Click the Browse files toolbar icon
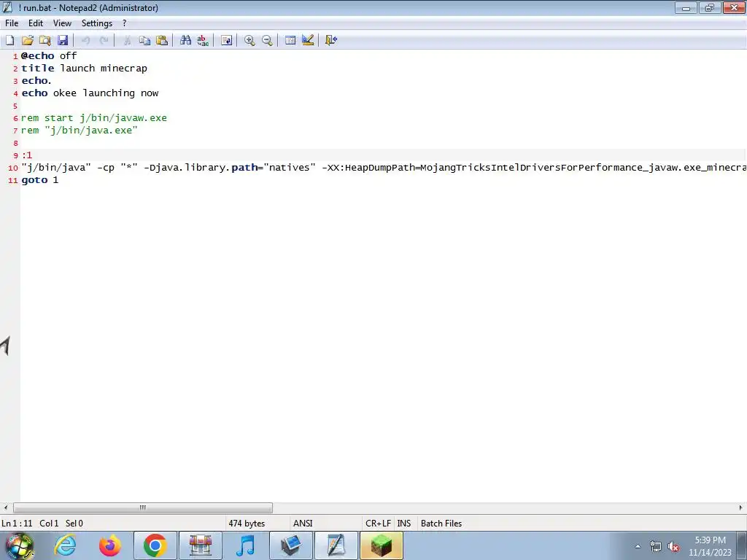747x560 pixels. [45, 41]
